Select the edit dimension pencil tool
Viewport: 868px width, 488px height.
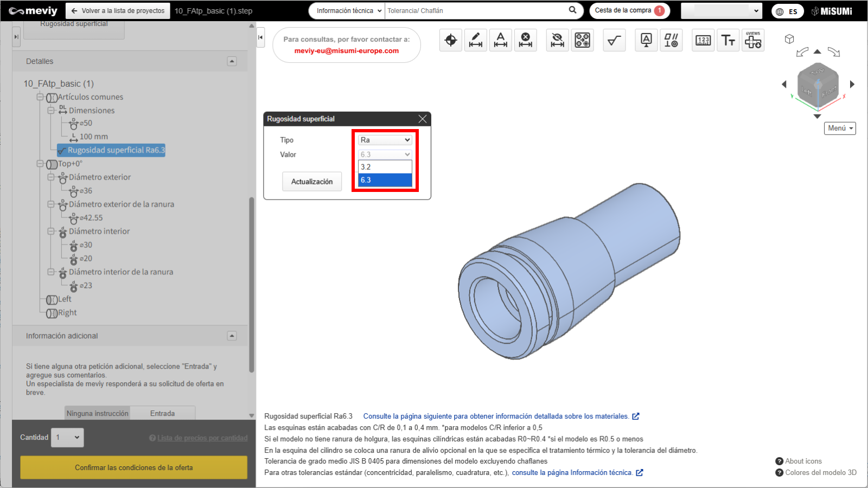pos(476,40)
